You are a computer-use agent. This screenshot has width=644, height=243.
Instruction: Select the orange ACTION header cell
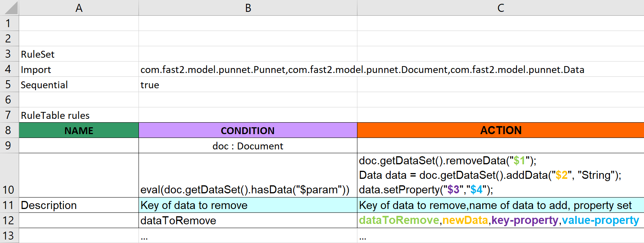tap(501, 131)
